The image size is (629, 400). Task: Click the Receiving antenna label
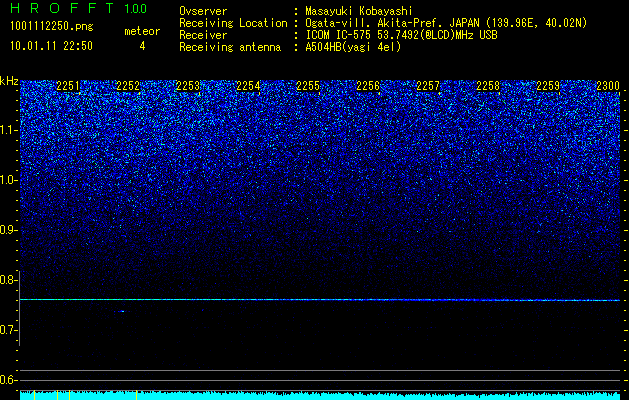230,47
